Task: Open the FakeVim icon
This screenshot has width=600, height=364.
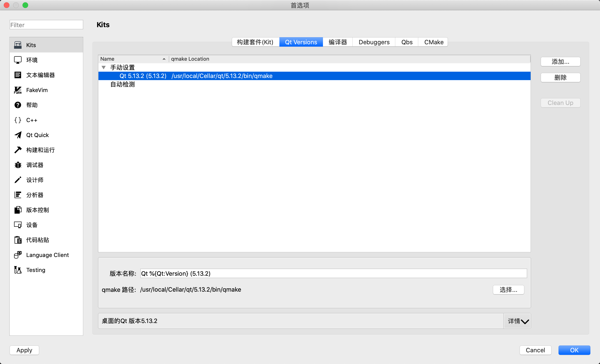Action: (x=18, y=90)
